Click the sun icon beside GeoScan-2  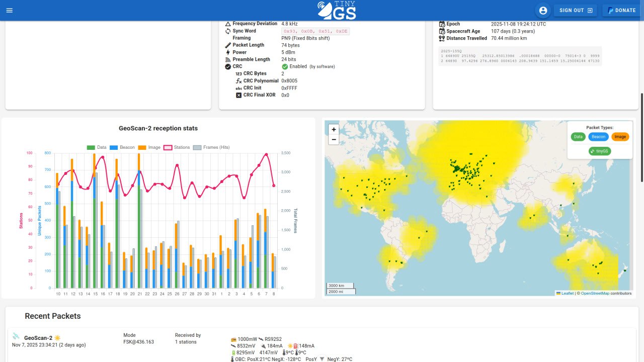[57, 338]
